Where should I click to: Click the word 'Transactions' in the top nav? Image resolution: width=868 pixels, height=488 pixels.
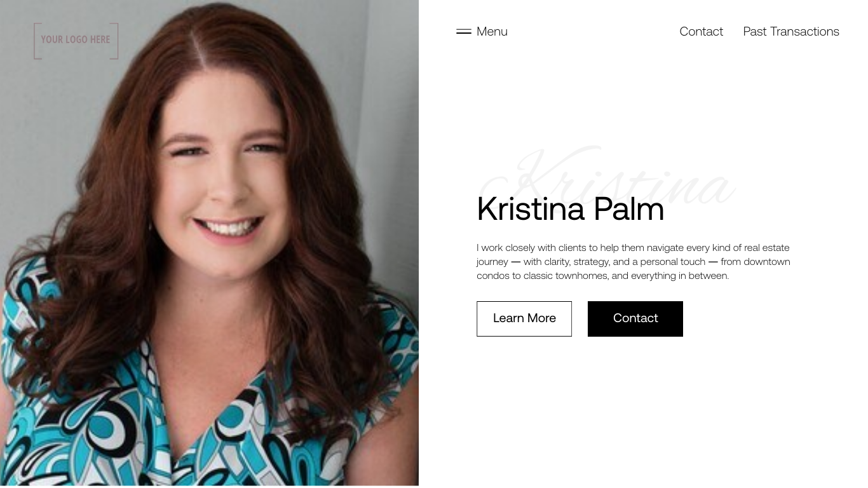click(804, 31)
